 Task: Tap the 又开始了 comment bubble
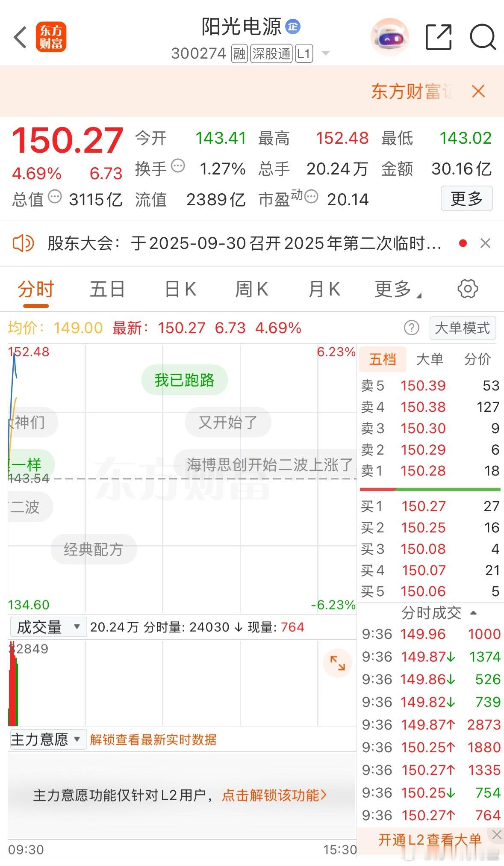click(228, 422)
